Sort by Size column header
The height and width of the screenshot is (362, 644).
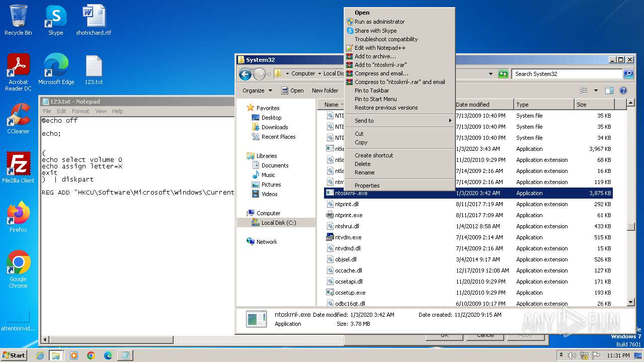pyautogui.click(x=594, y=105)
